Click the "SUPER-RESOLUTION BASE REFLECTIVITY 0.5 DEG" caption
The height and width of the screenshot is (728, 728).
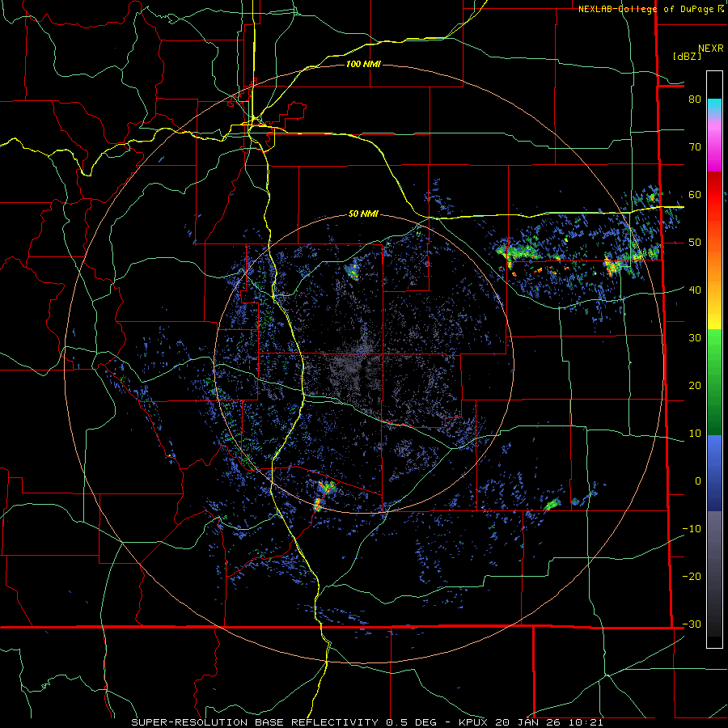point(284,722)
